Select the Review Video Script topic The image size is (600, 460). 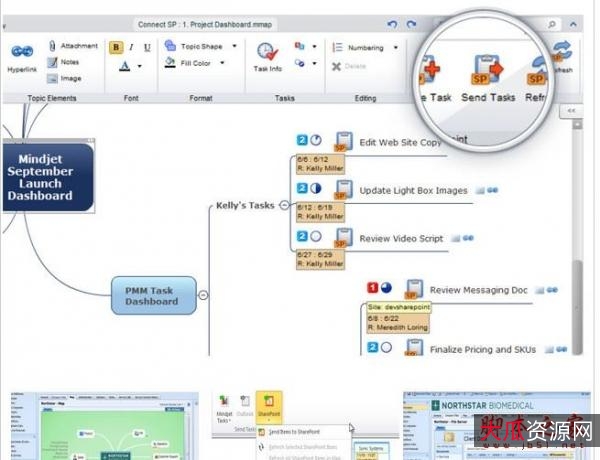click(x=400, y=238)
